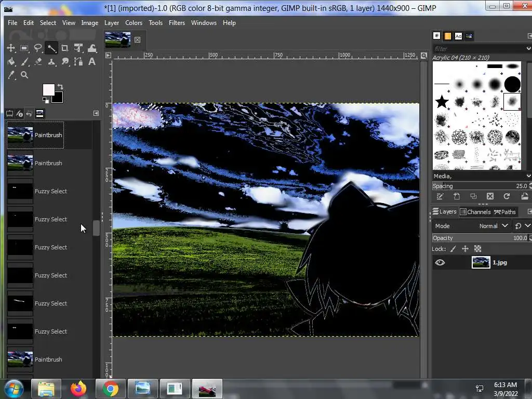Screen dimensions: 532x399
Task: Open Google Chrome from the taskbar
Action: [x=111, y=389]
